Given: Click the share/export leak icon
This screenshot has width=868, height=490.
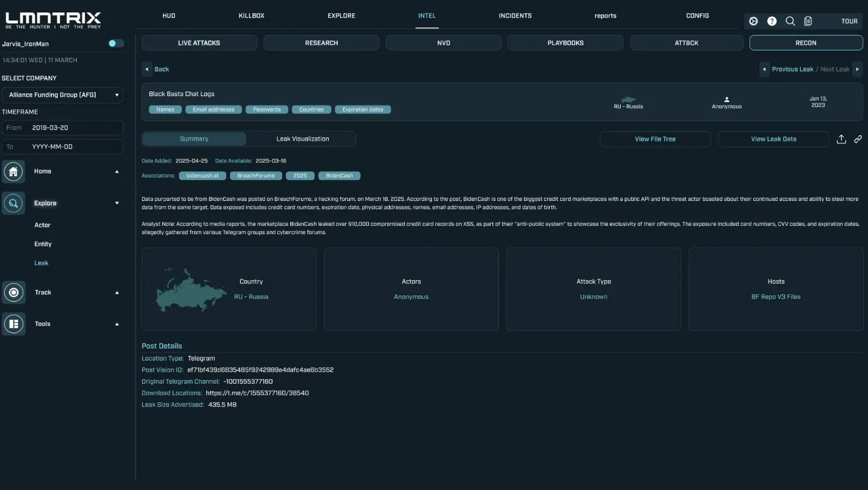Looking at the screenshot, I should click(x=841, y=139).
